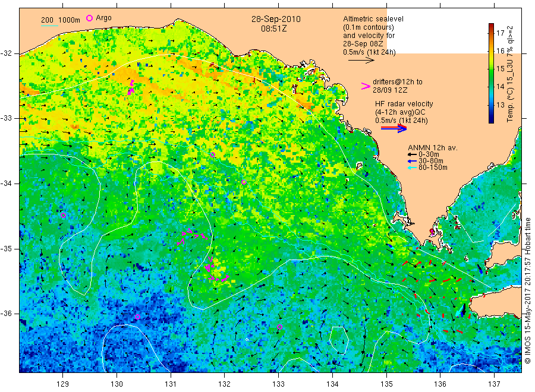
Task: Click the '(0.1m contours)' text
Action: [x=369, y=27]
